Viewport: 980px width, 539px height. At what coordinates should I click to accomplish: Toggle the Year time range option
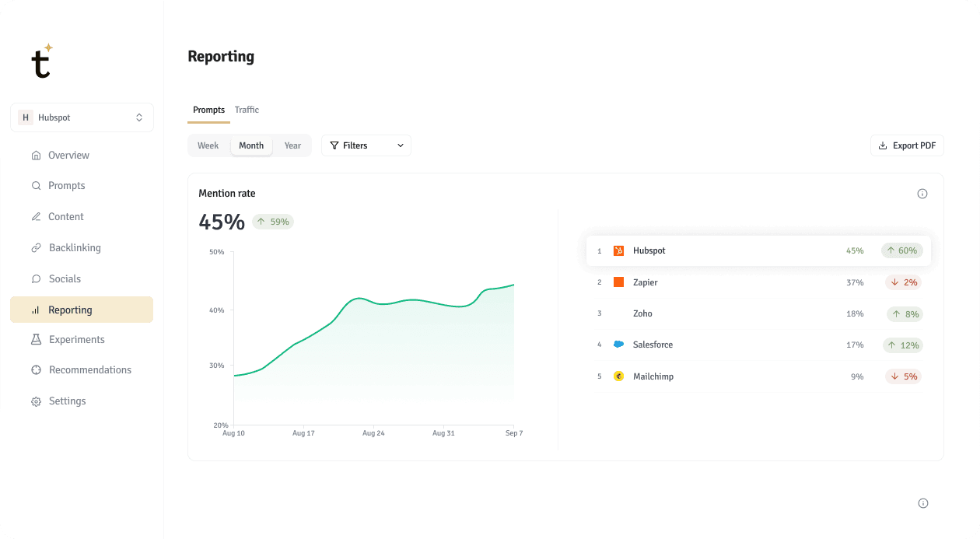(292, 145)
